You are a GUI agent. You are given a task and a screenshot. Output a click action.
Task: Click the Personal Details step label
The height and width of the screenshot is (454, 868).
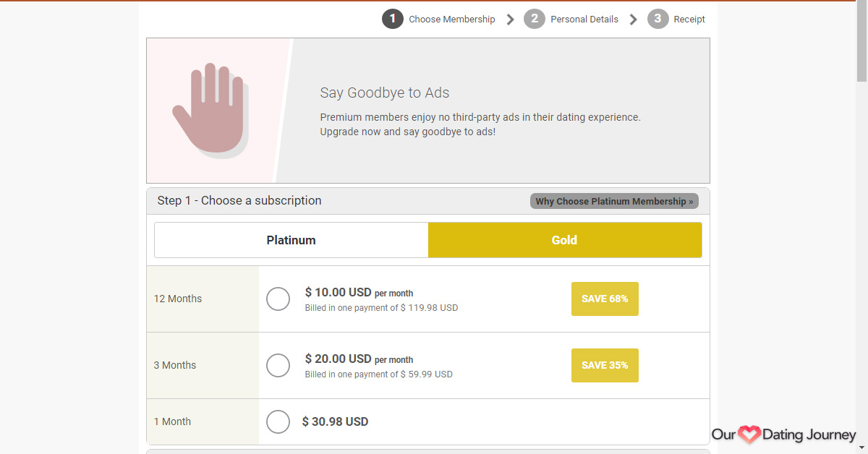584,20
